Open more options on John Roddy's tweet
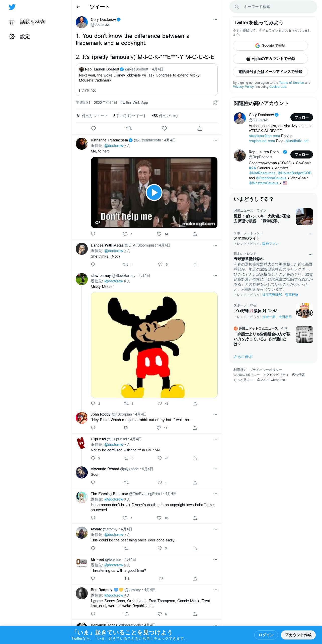The image size is (322, 644). [x=215, y=414]
